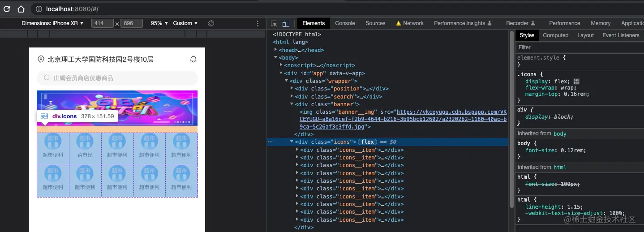Select the Computed pane tab
The height and width of the screenshot is (232, 644).
tap(555, 35)
